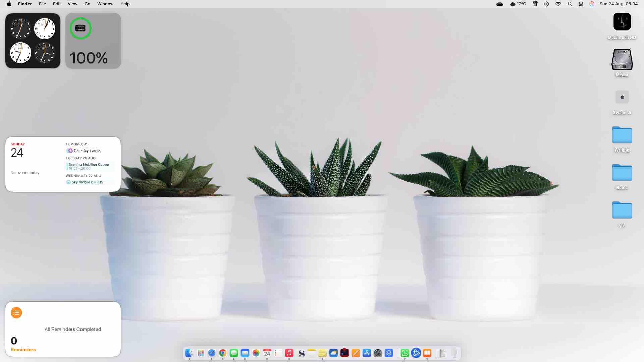The height and width of the screenshot is (362, 644).
Task: Open App Store from the Dock
Action: click(367, 353)
